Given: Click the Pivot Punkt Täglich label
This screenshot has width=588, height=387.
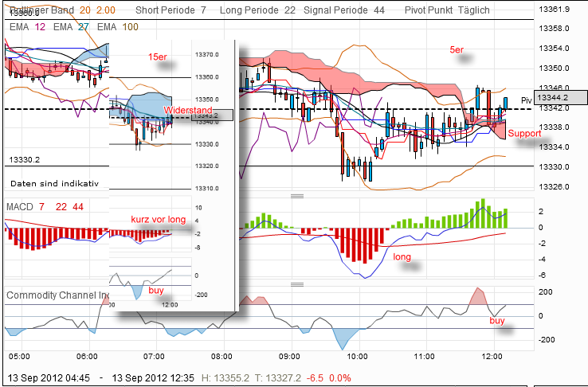Looking at the screenshot, I should [447, 10].
